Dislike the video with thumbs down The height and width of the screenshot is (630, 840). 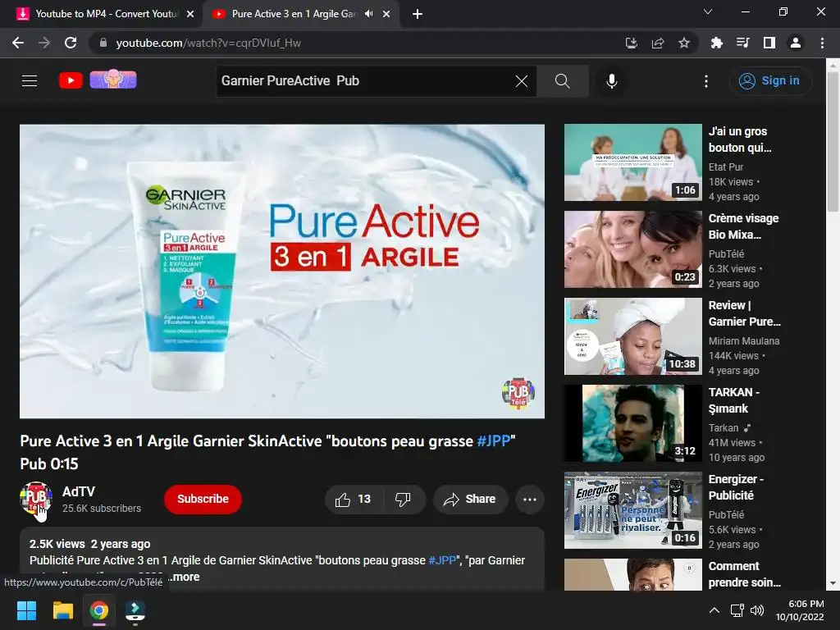(403, 500)
